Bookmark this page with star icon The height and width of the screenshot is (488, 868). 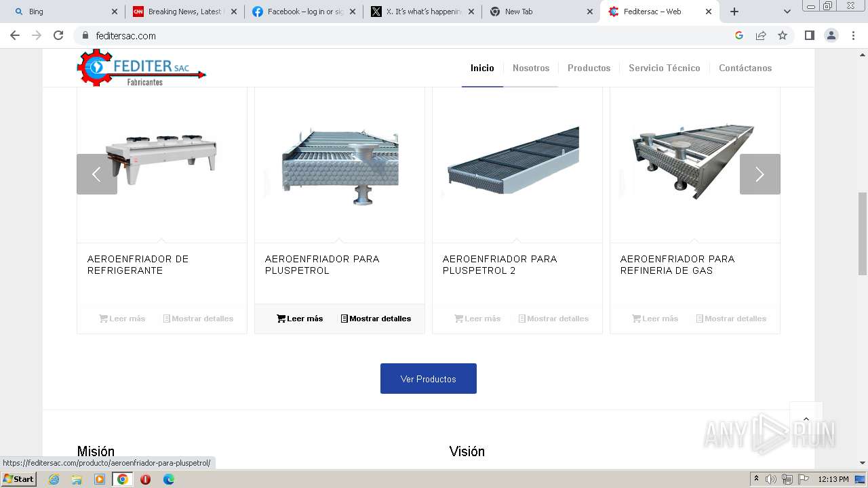point(783,35)
